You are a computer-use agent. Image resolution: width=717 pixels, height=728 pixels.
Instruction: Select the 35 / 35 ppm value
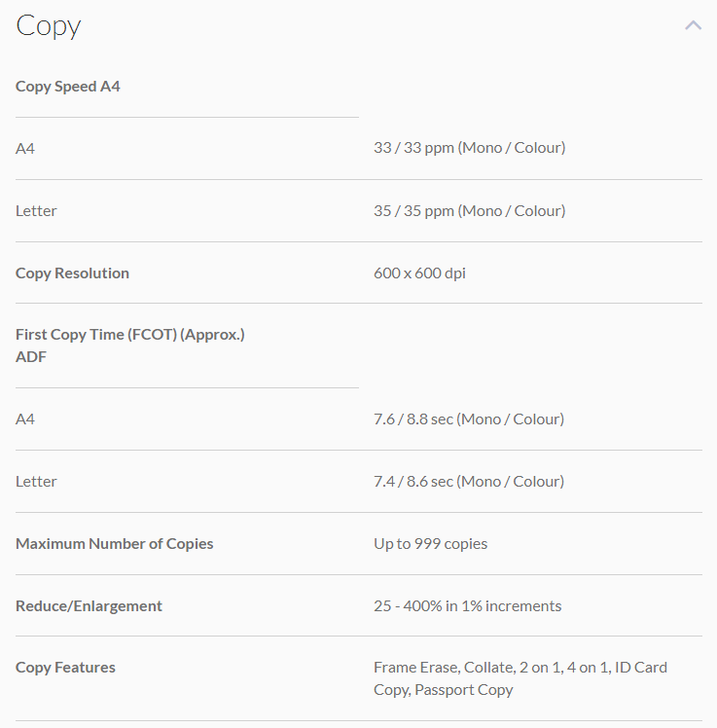tap(469, 210)
